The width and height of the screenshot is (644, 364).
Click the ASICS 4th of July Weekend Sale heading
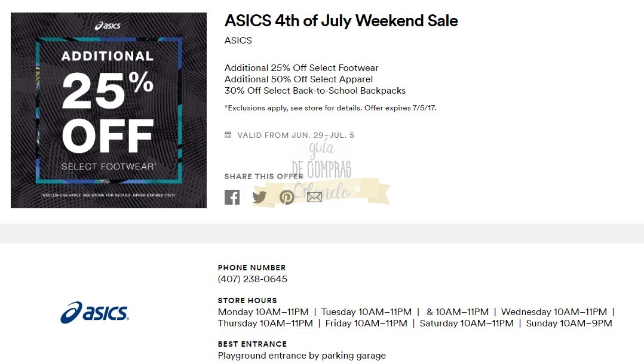(341, 21)
